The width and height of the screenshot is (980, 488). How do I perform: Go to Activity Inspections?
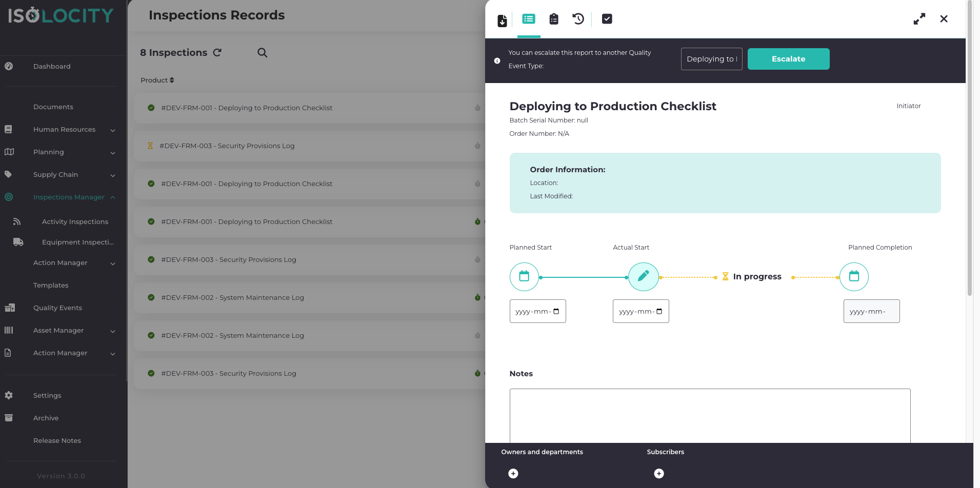click(x=75, y=221)
